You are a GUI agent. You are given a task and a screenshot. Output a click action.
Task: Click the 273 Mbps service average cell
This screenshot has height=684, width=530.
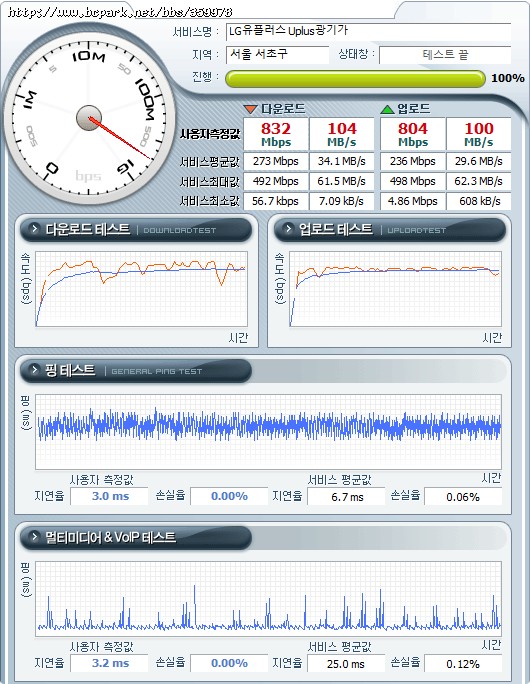[x=276, y=161]
